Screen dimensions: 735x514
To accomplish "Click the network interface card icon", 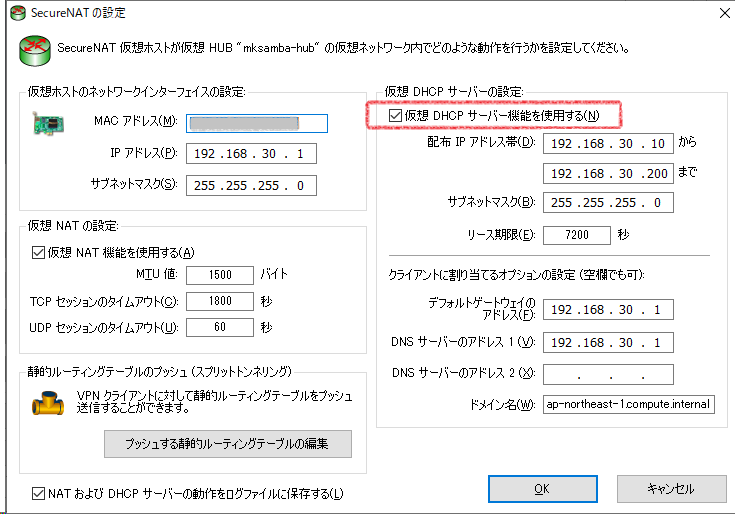I will [x=48, y=123].
